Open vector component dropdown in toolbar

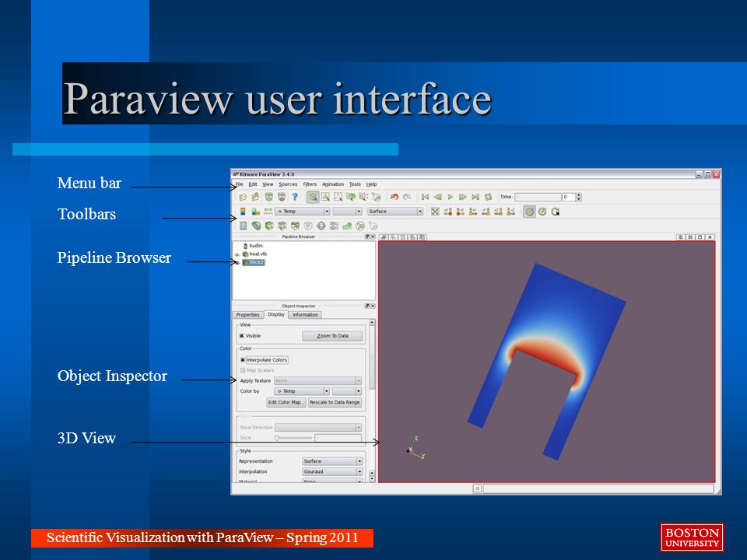(x=347, y=212)
